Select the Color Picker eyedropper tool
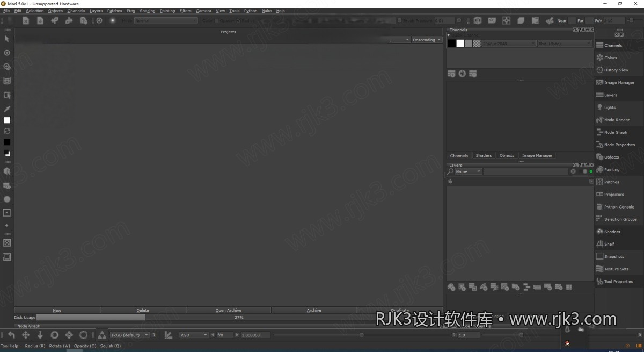The width and height of the screenshot is (644, 352). 7,109
